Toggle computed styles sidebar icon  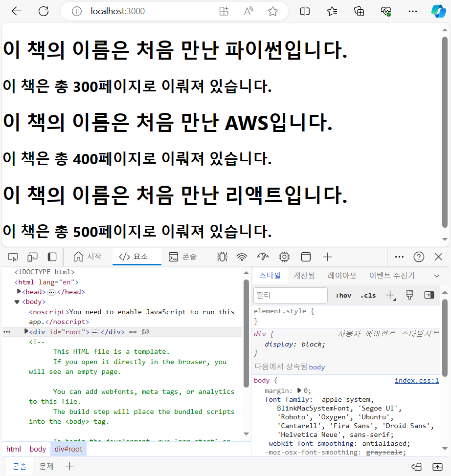point(429,295)
